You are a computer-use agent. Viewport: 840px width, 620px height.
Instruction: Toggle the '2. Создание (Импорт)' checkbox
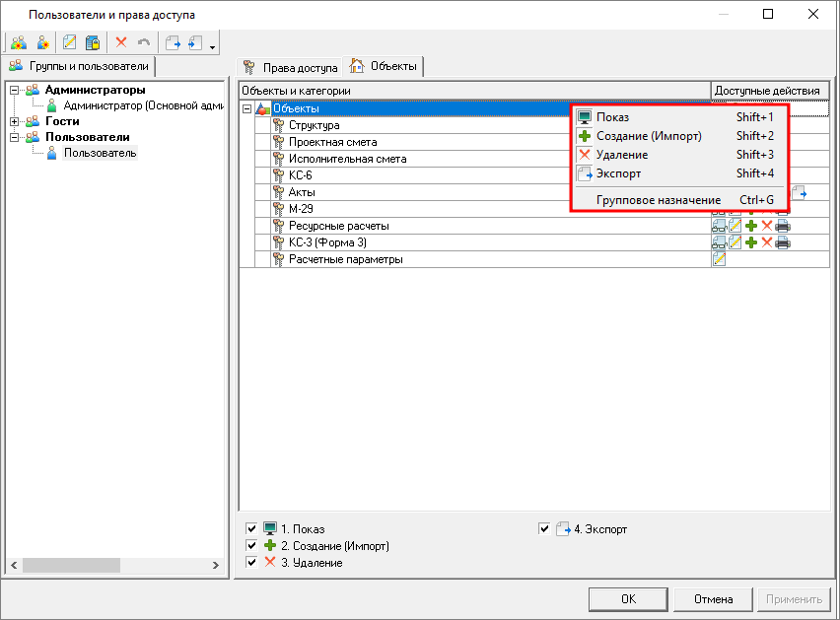click(x=251, y=546)
